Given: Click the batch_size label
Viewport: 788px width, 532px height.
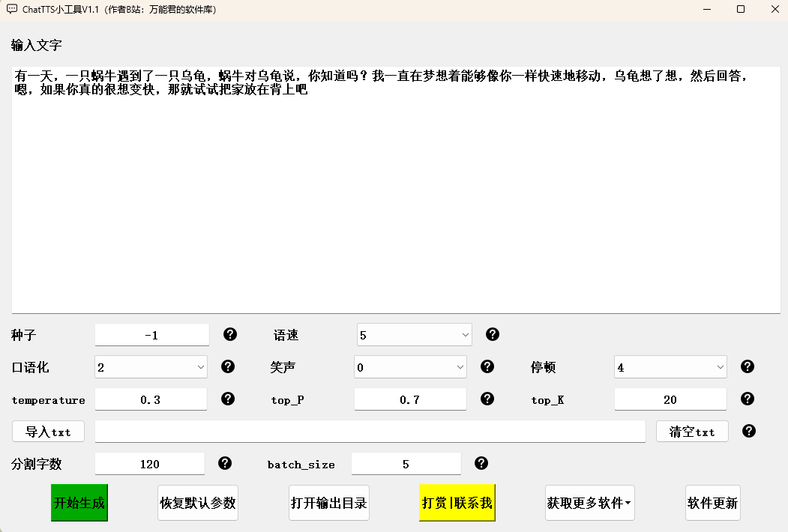Looking at the screenshot, I should click(301, 465).
